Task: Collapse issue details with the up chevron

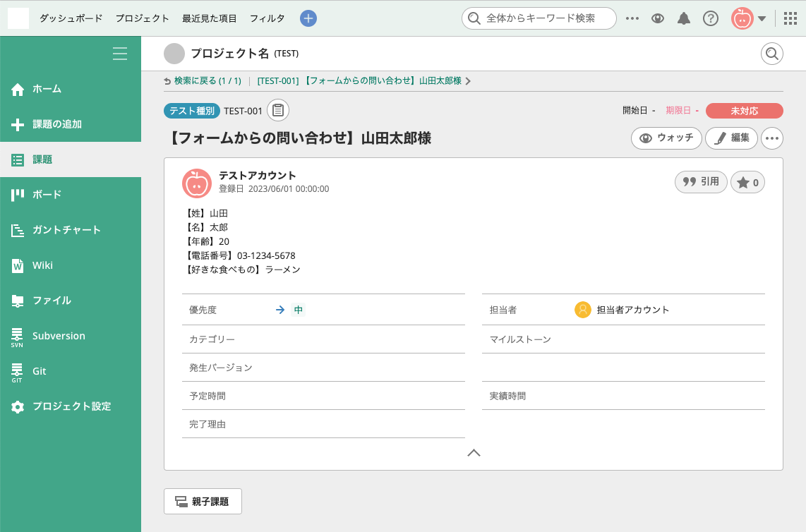Action: (x=474, y=453)
